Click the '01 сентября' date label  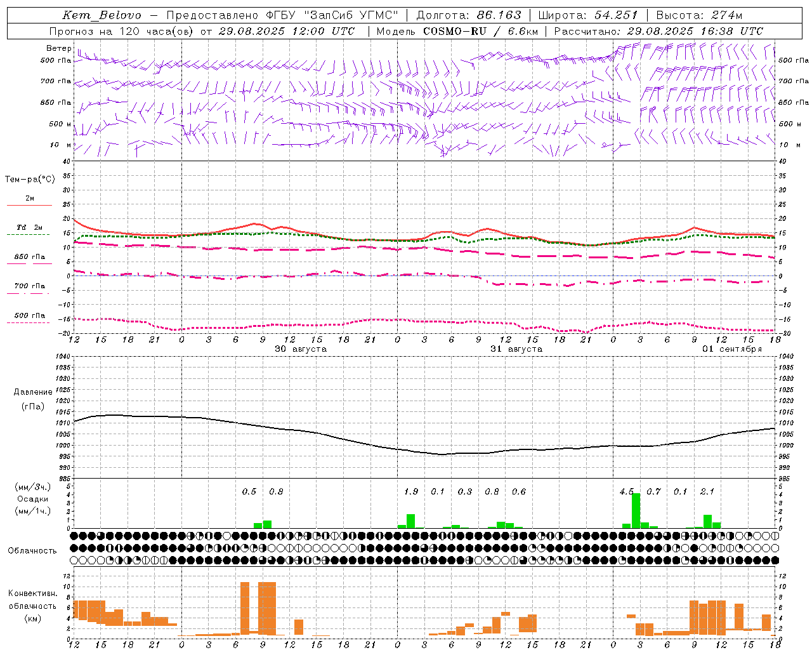pyautogui.click(x=732, y=349)
